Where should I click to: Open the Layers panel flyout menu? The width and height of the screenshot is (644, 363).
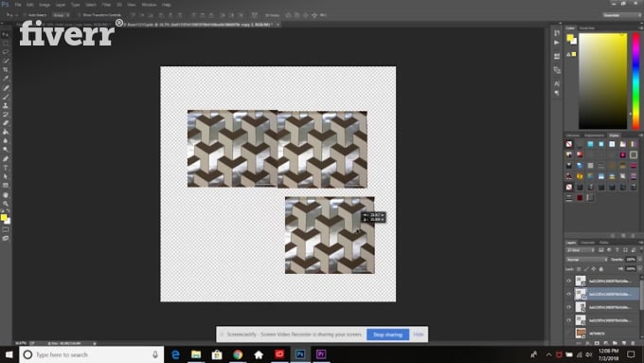(641, 243)
